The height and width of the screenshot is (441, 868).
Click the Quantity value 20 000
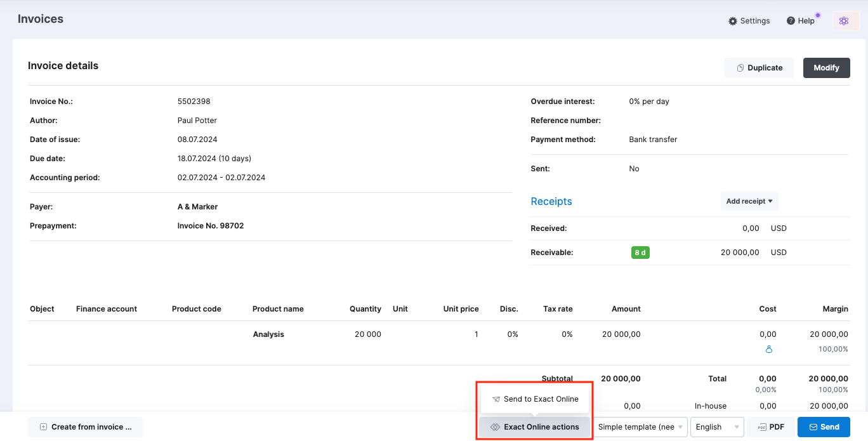(368, 334)
